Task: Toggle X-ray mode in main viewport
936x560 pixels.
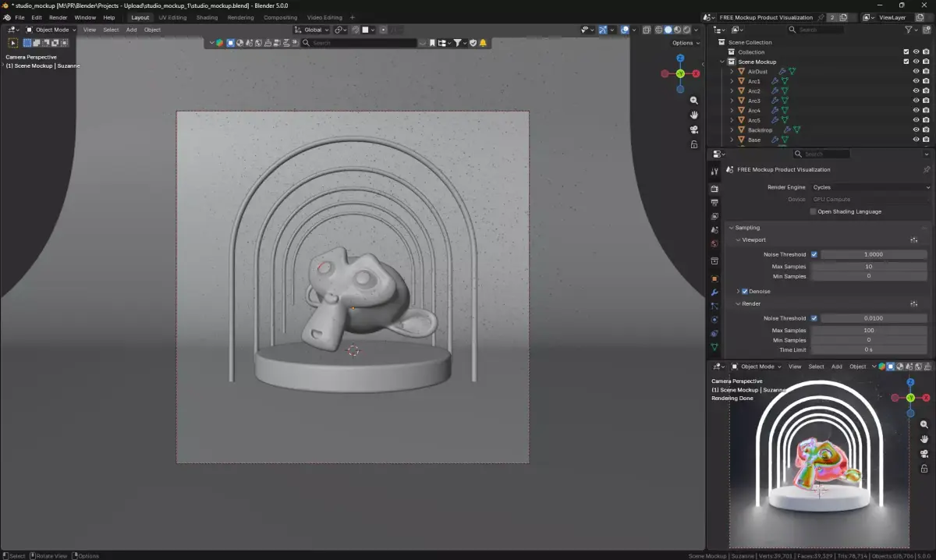Action: click(x=647, y=30)
